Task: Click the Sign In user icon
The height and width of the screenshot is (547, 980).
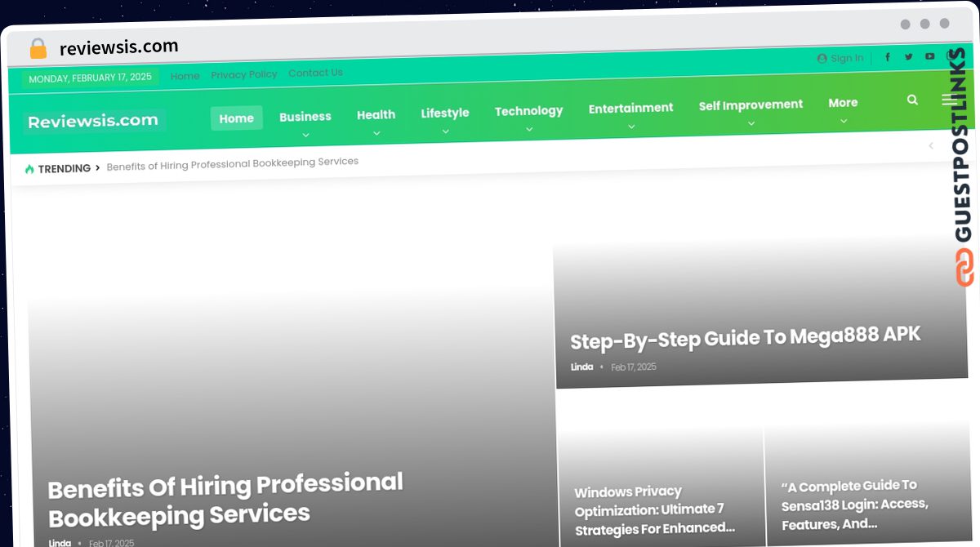Action: pos(822,59)
